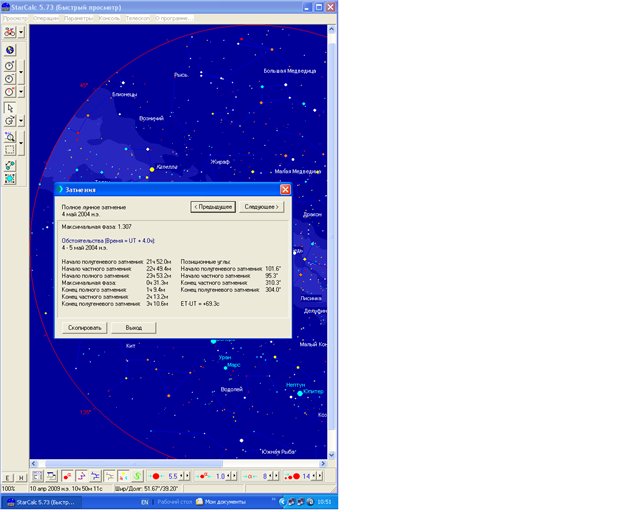This screenshot has width=640, height=512.
Task: Click the Марс planet label on map
Action: point(233,365)
